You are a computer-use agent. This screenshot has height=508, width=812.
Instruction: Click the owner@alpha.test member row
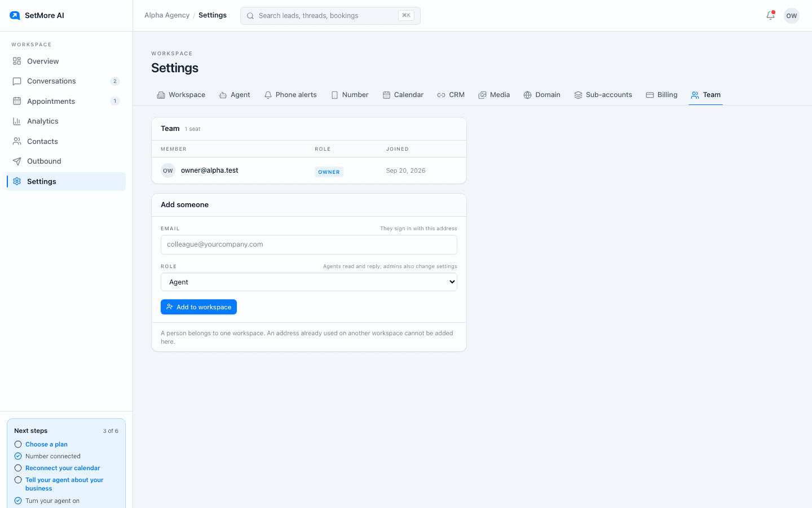pyautogui.click(x=309, y=170)
